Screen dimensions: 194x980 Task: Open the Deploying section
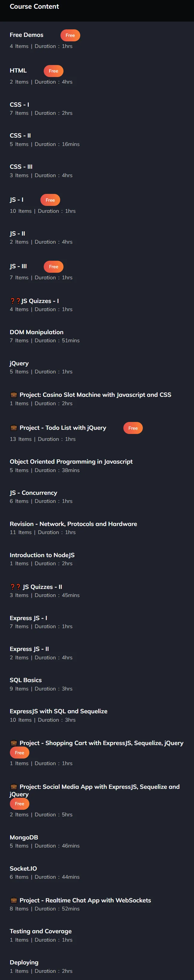97,966
